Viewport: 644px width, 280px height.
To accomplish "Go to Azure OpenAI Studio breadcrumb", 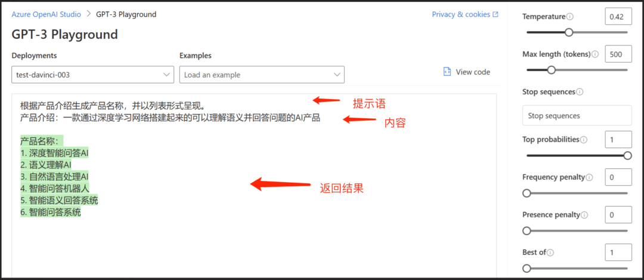I will pos(46,14).
